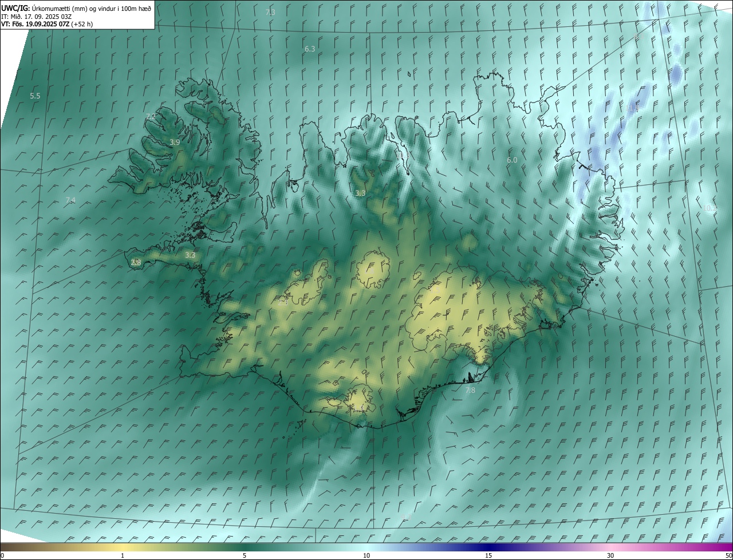Image resolution: width=733 pixels, height=560 pixels.
Task: Click the '50' tick on the colour scale
Action: click(728, 556)
